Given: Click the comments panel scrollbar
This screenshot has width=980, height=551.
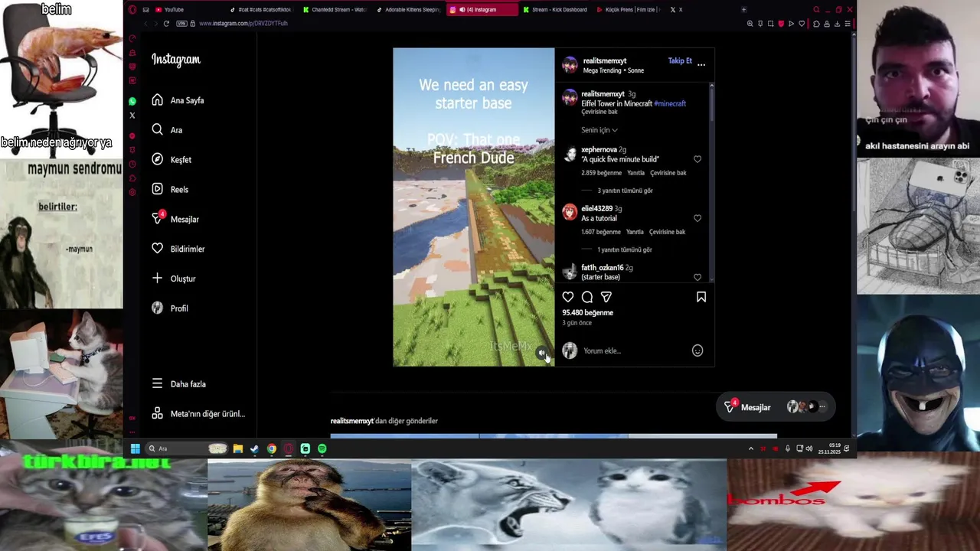Looking at the screenshot, I should (711, 103).
